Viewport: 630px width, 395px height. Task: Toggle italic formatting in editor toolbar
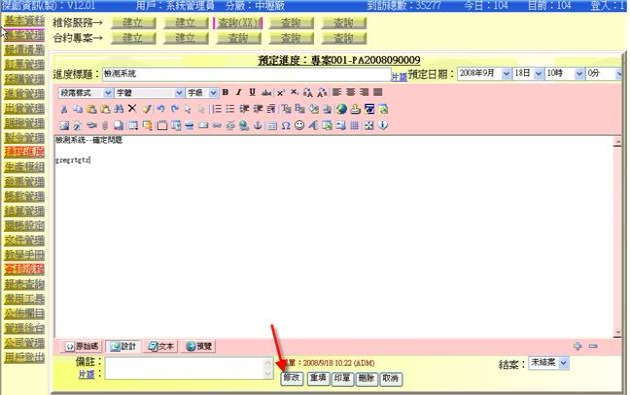(x=239, y=92)
